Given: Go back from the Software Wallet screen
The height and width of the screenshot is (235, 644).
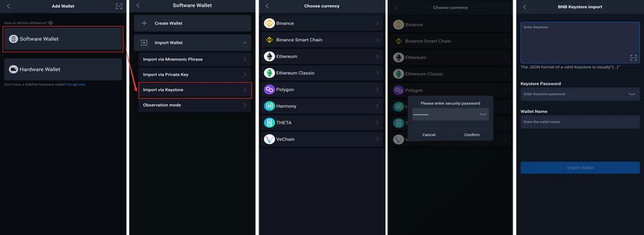Looking at the screenshot, I should tap(138, 5).
